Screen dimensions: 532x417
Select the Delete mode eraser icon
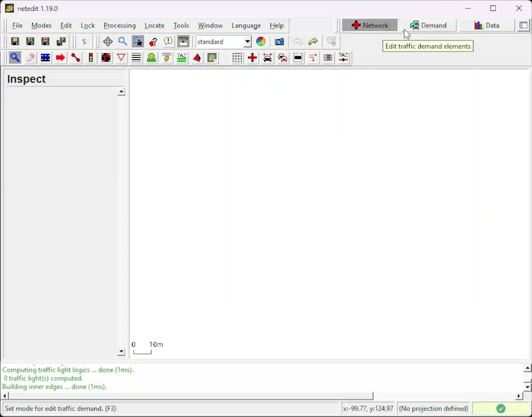(30, 58)
